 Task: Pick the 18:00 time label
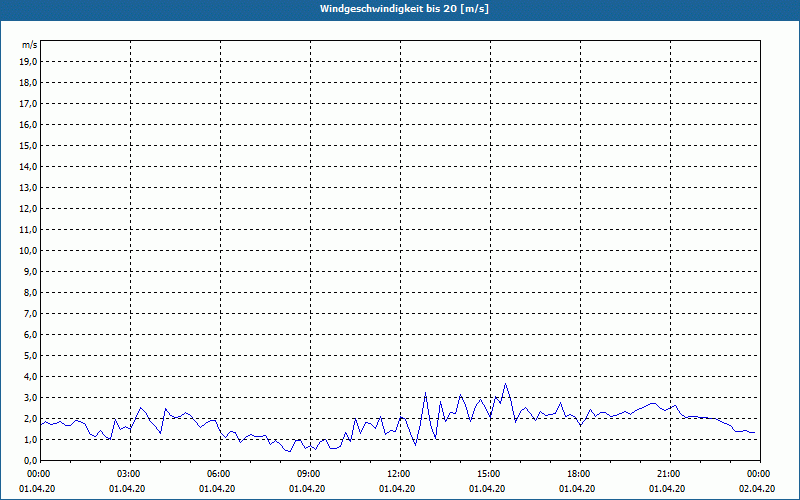580,474
